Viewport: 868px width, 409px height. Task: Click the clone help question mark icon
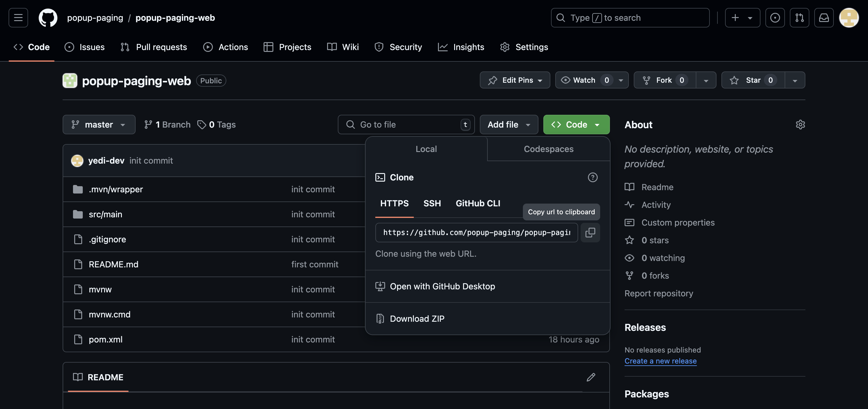593,177
